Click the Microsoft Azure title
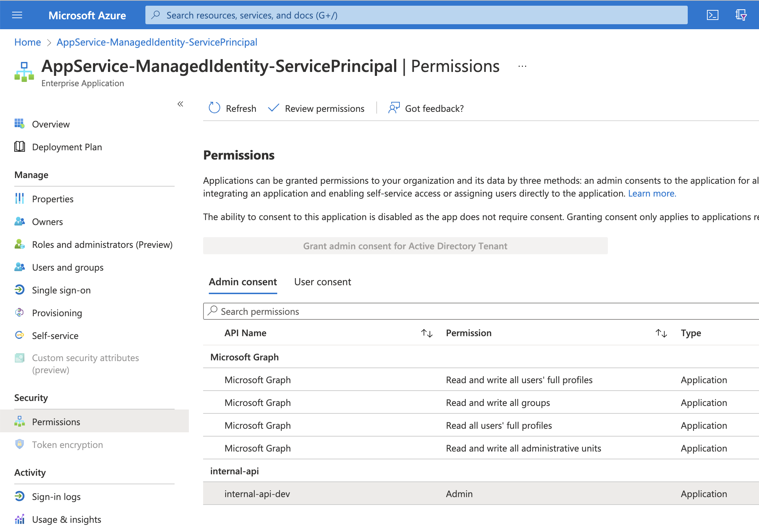Viewport: 759px width, 532px height. (x=87, y=15)
